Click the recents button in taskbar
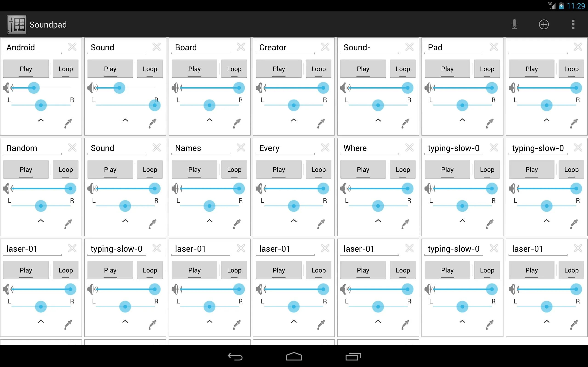Image resolution: width=588 pixels, height=367 pixels. coord(353,356)
